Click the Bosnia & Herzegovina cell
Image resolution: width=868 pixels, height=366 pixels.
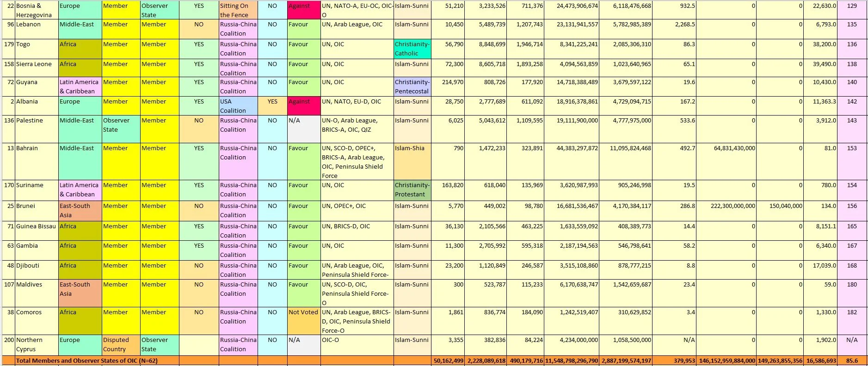(37, 10)
